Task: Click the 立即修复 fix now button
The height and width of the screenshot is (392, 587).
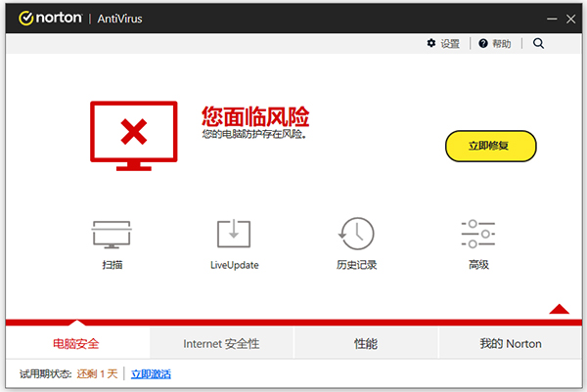Action: click(x=490, y=146)
